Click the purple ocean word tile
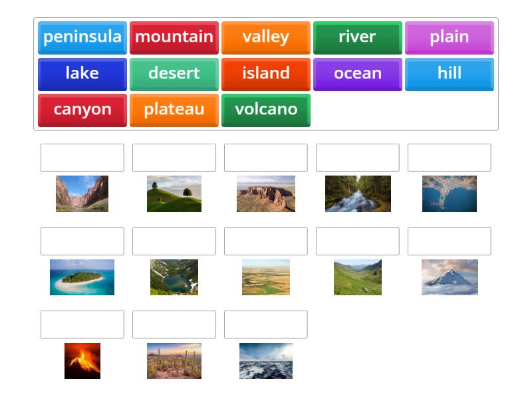 point(357,74)
